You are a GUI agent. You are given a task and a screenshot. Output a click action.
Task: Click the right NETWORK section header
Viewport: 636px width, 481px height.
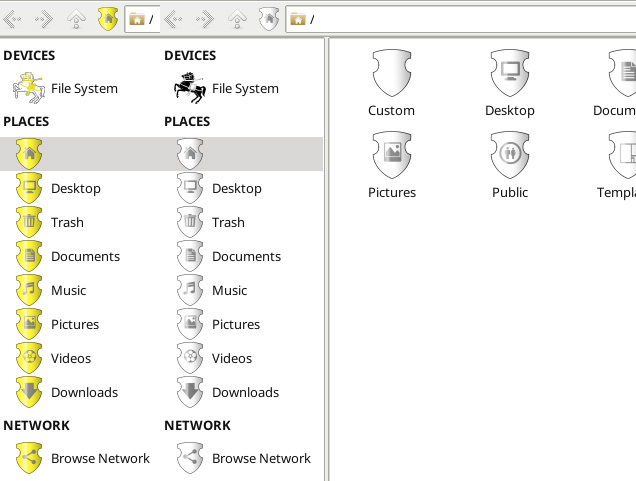coord(198,425)
